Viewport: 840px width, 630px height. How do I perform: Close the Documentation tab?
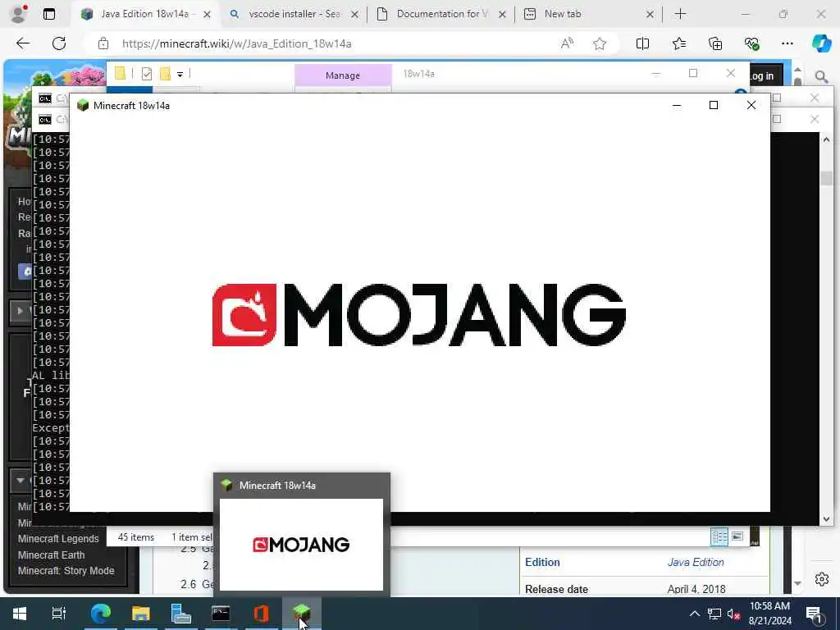pyautogui.click(x=502, y=15)
